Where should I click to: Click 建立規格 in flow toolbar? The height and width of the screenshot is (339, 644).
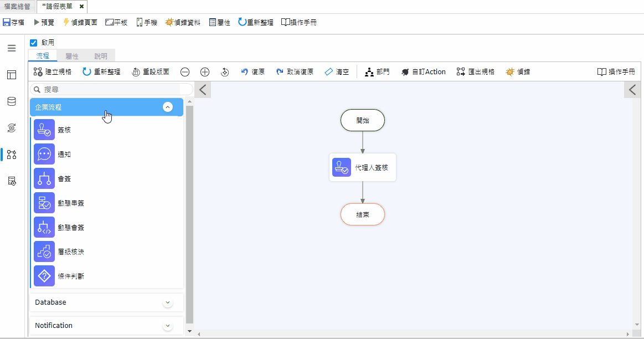point(52,72)
